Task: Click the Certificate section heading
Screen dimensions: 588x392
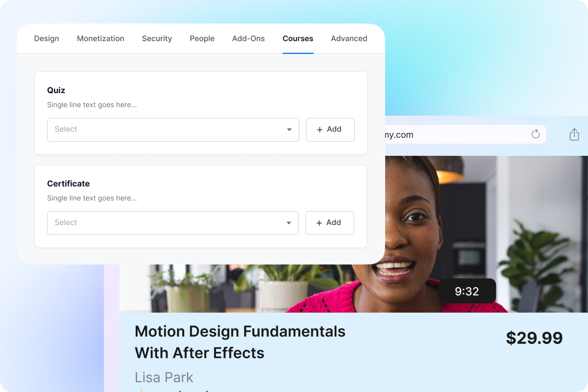Action: (68, 184)
